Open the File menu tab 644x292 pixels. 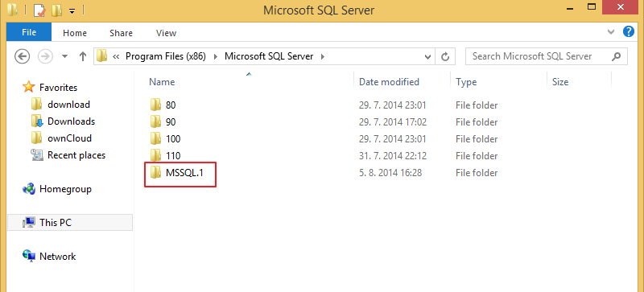[29, 32]
